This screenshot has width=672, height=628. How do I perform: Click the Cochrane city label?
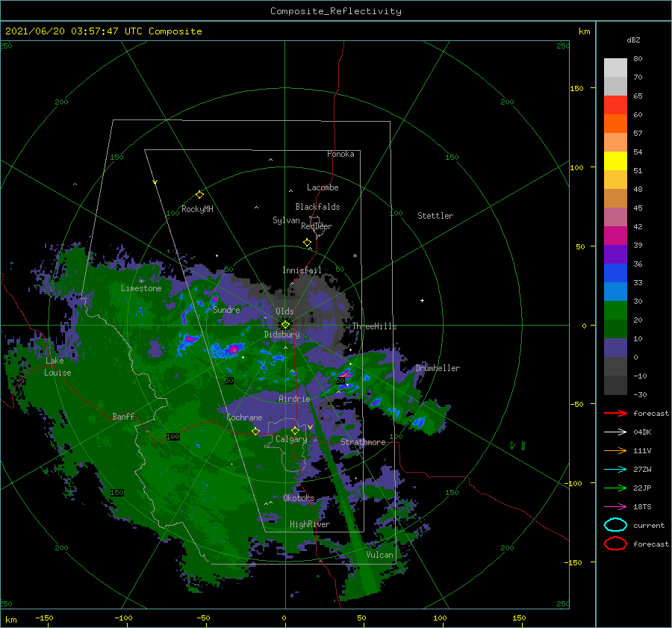point(244,417)
